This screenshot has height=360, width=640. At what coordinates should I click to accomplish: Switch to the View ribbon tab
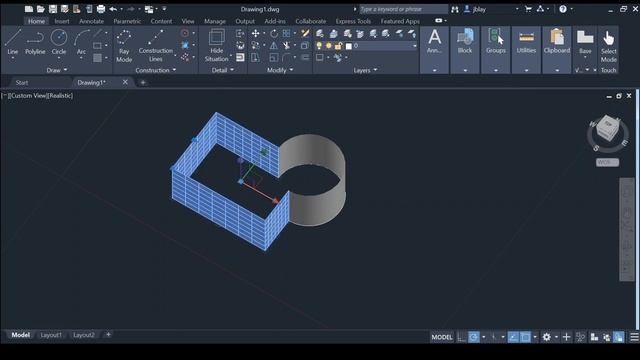188,21
